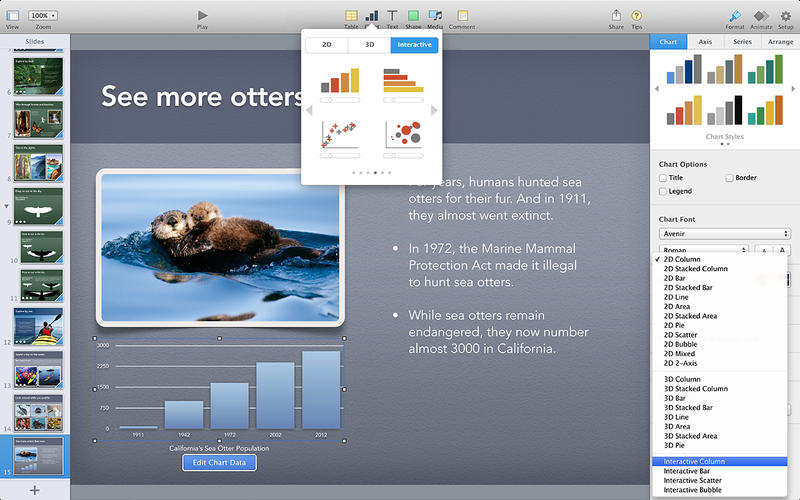
Task: Insert a Text box from the toolbar
Action: pos(392,15)
